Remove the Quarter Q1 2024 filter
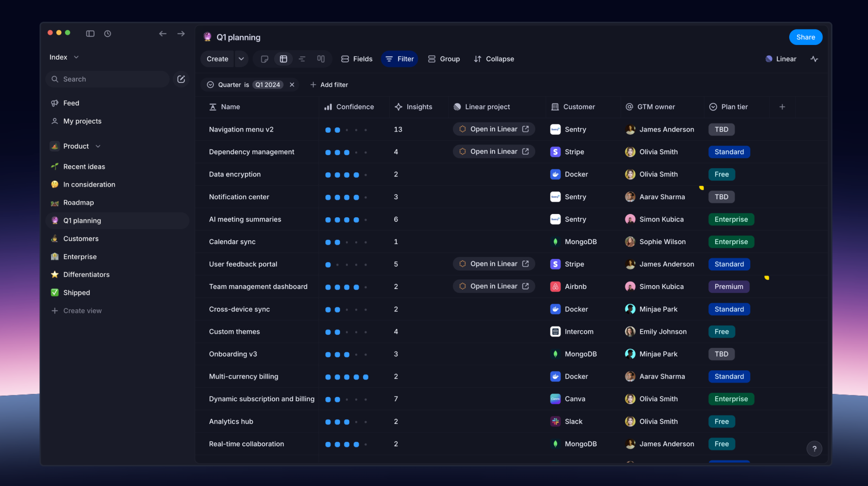This screenshot has width=868, height=486. (x=292, y=85)
